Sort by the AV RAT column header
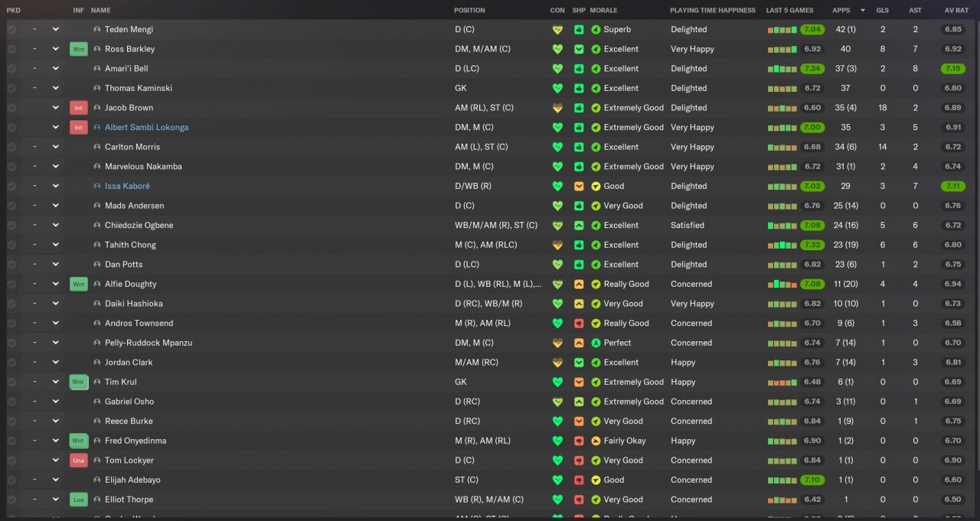 pyautogui.click(x=955, y=11)
